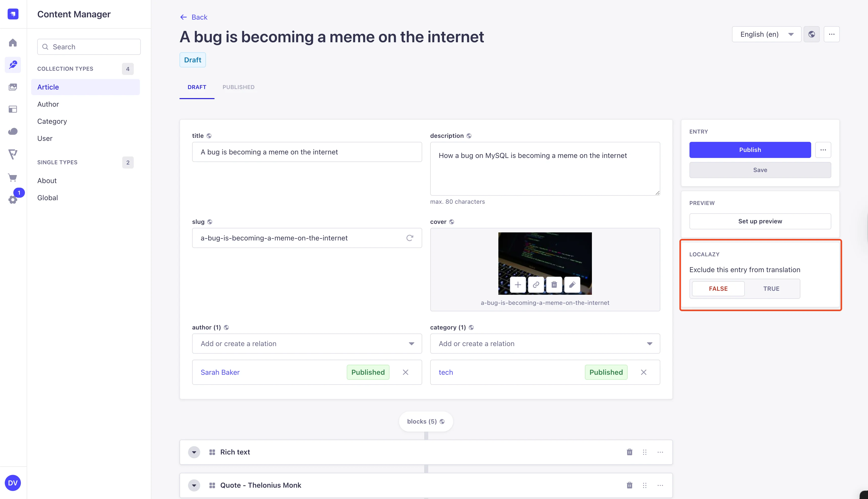Image resolution: width=868 pixels, height=499 pixels.
Task: Delete the Rich text block
Action: pyautogui.click(x=629, y=452)
